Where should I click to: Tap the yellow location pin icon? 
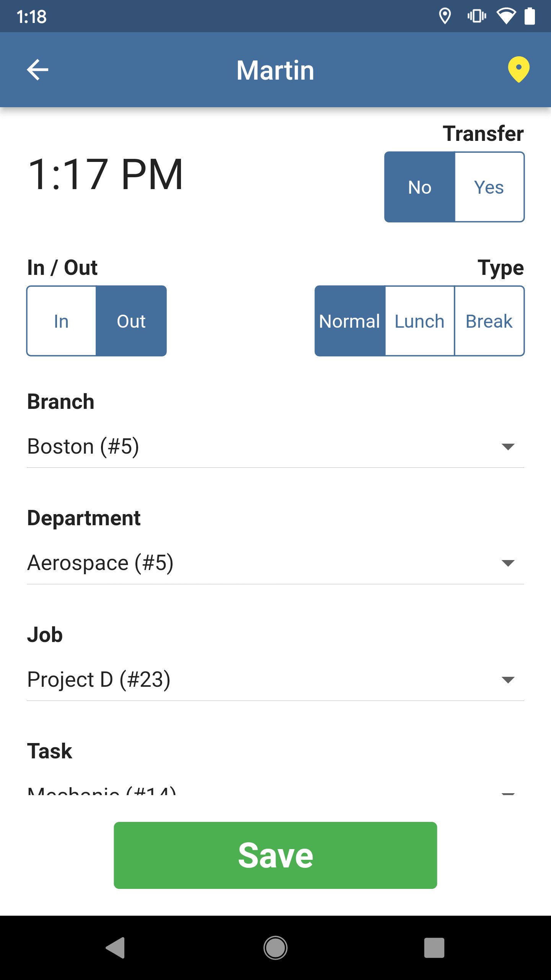(x=518, y=69)
